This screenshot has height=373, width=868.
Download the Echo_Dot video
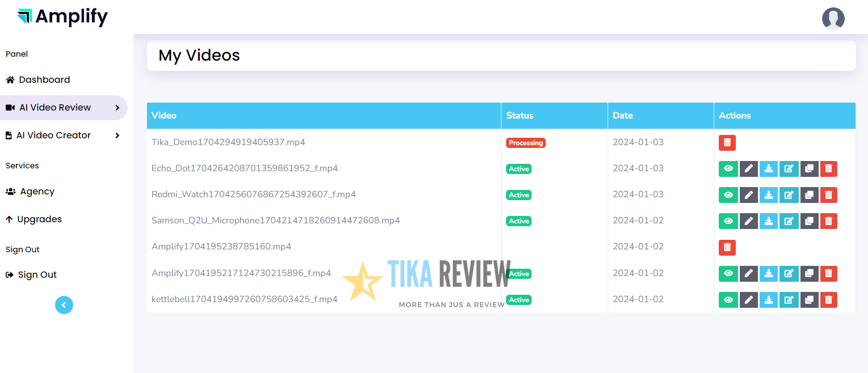(769, 168)
